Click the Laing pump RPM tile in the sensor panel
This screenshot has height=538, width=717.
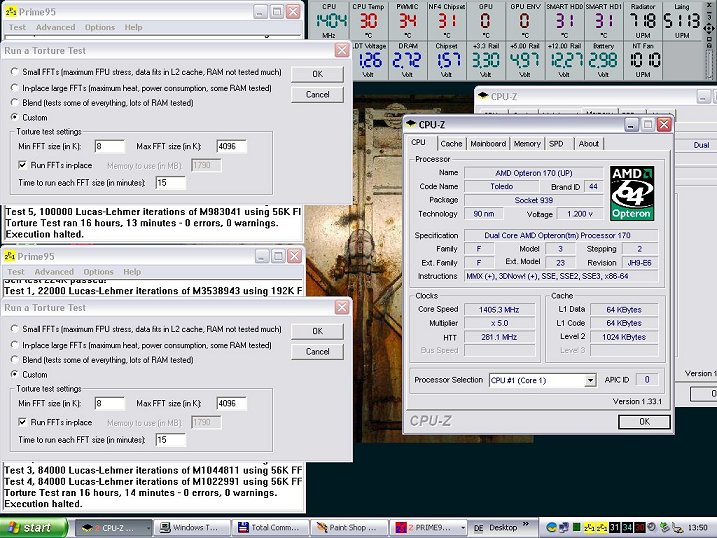coord(682,21)
